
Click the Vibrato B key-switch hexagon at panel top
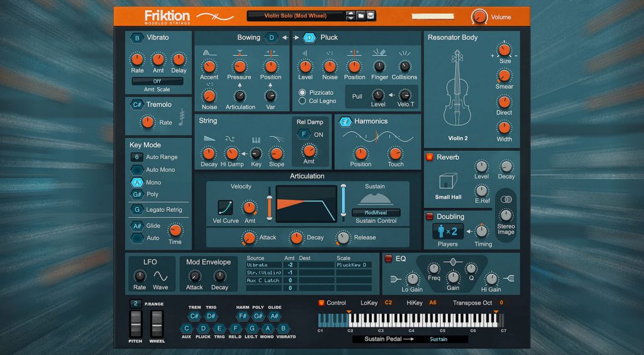pos(136,38)
